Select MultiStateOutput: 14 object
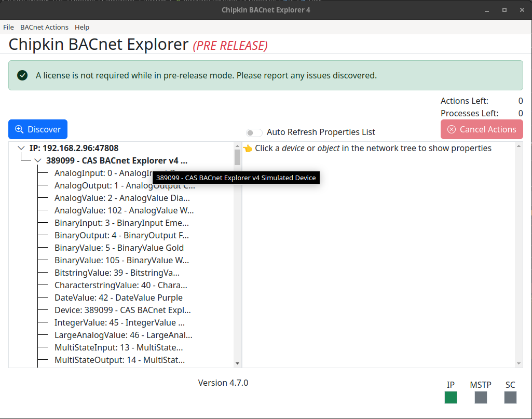 [120, 360]
